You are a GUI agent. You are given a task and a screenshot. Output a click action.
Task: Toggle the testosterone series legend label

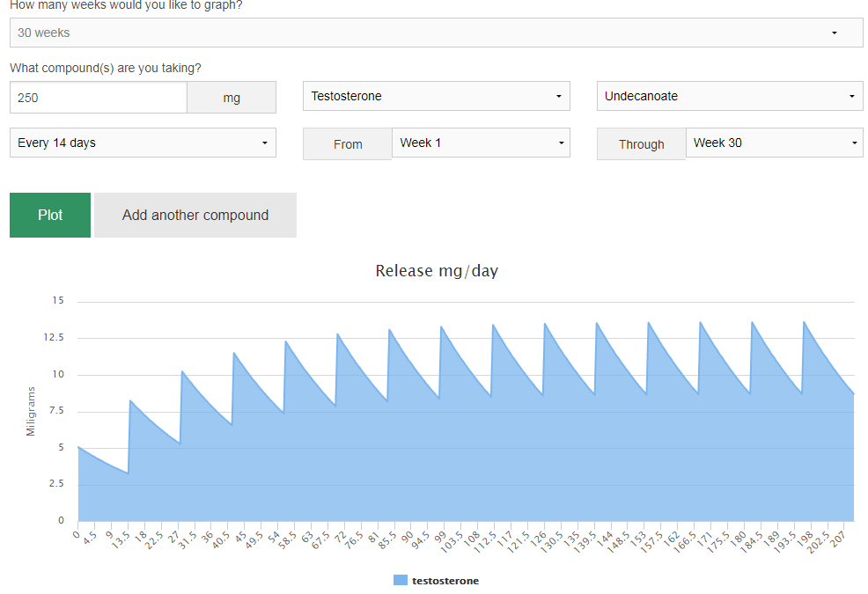point(445,581)
